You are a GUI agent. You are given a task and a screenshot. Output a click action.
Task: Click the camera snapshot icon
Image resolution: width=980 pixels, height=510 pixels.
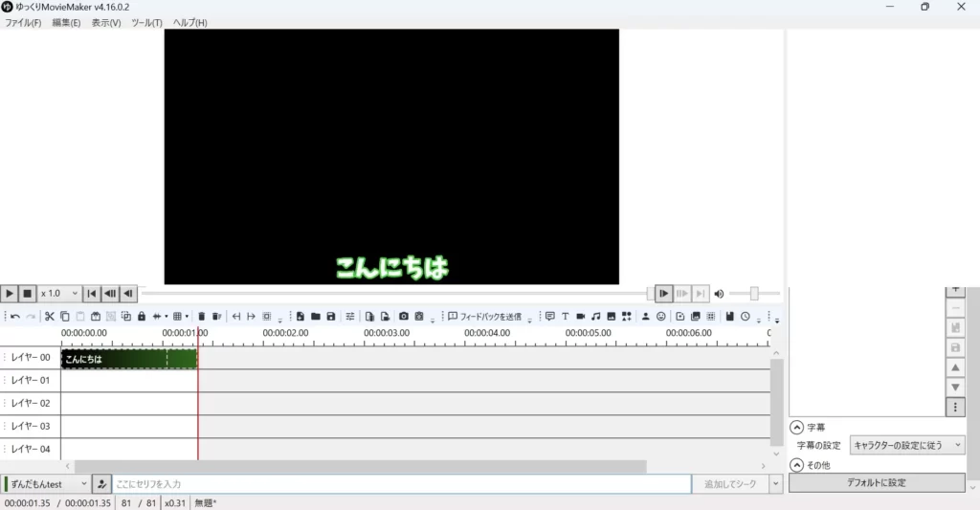[x=404, y=317]
